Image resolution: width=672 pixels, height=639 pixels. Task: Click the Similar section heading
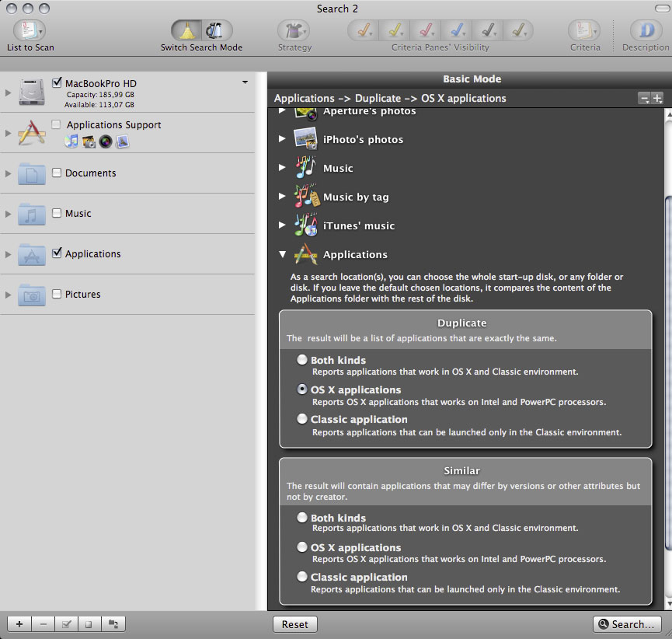pos(461,470)
